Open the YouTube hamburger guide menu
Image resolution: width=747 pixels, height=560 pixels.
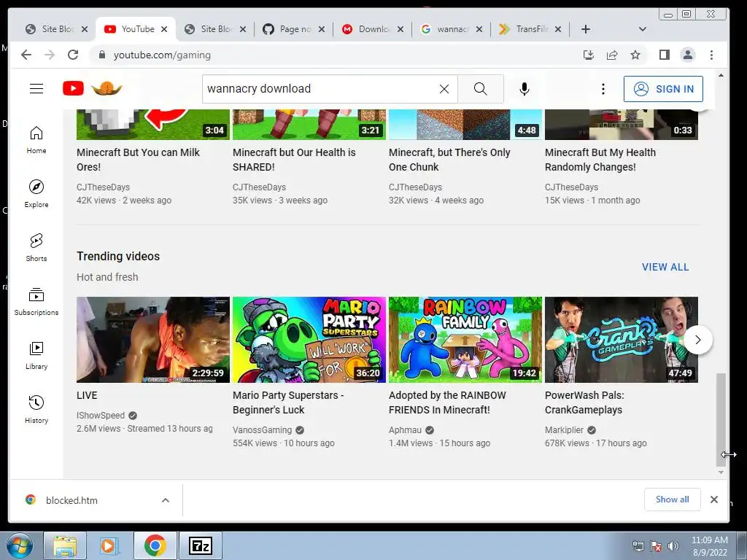coord(36,88)
